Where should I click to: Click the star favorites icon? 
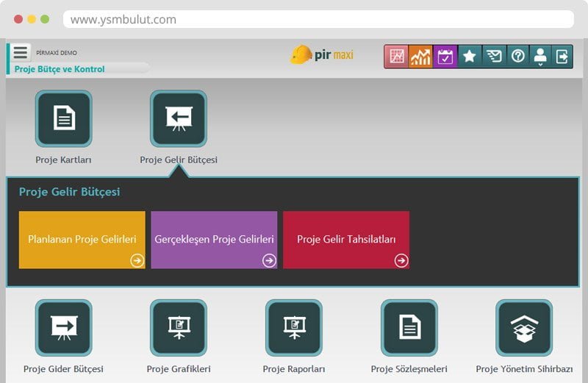point(470,57)
